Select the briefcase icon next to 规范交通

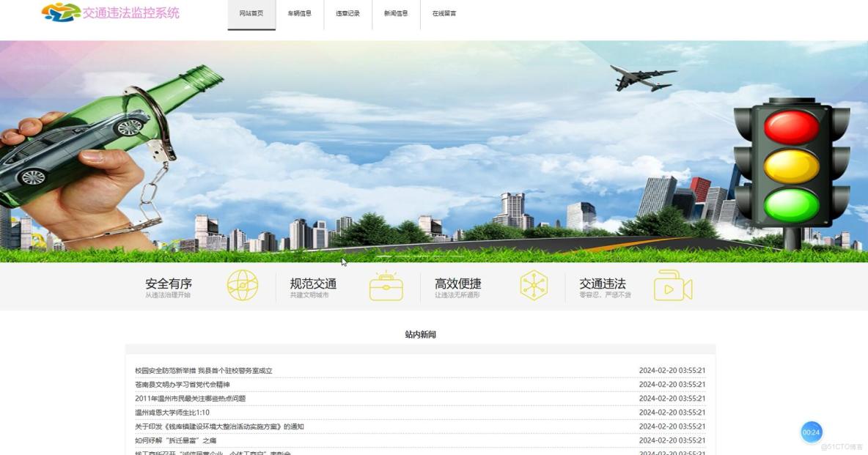[x=387, y=286]
